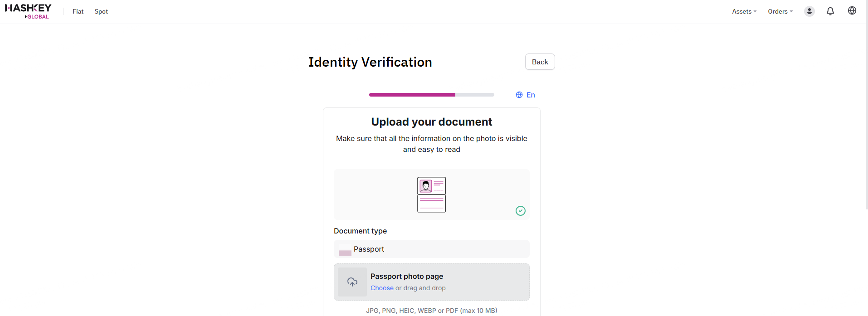The height and width of the screenshot is (316, 868).
Task: Click the passport illustration image
Action: click(432, 194)
